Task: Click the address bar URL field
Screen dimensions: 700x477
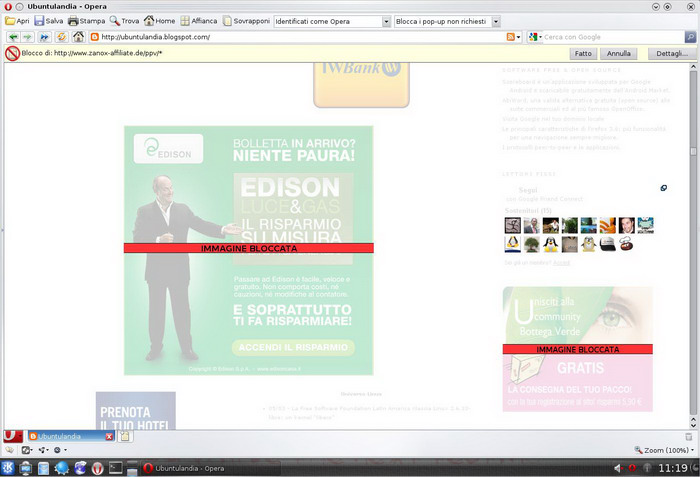Action: point(300,37)
